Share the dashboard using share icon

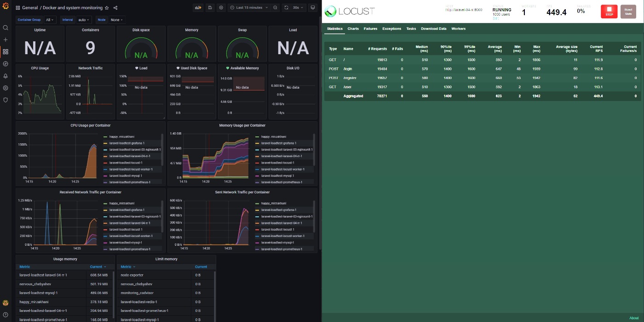(x=115, y=8)
